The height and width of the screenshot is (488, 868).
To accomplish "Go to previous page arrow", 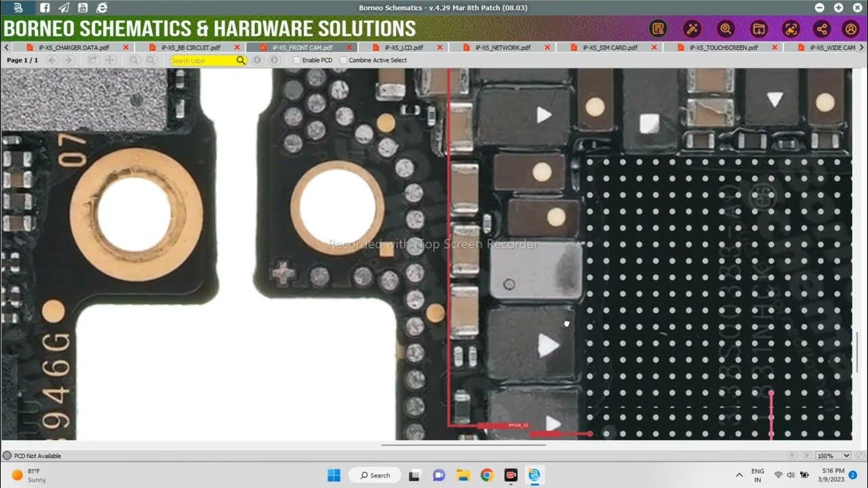I will [x=52, y=60].
